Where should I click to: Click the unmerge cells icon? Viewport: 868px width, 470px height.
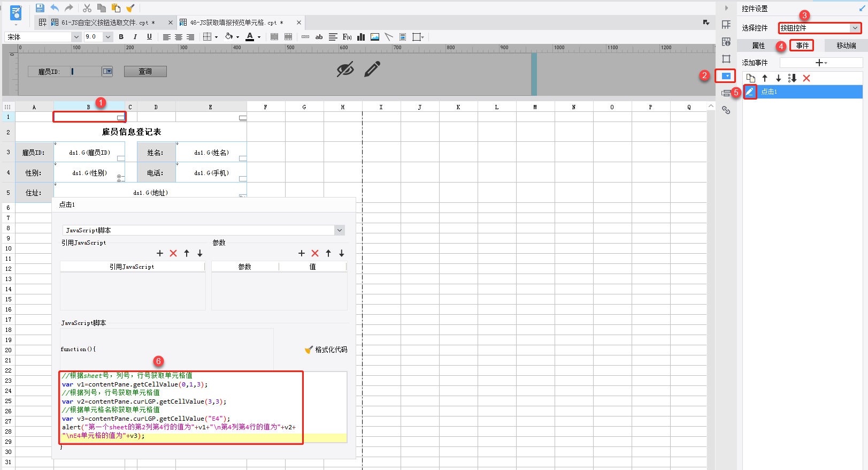[x=288, y=37]
